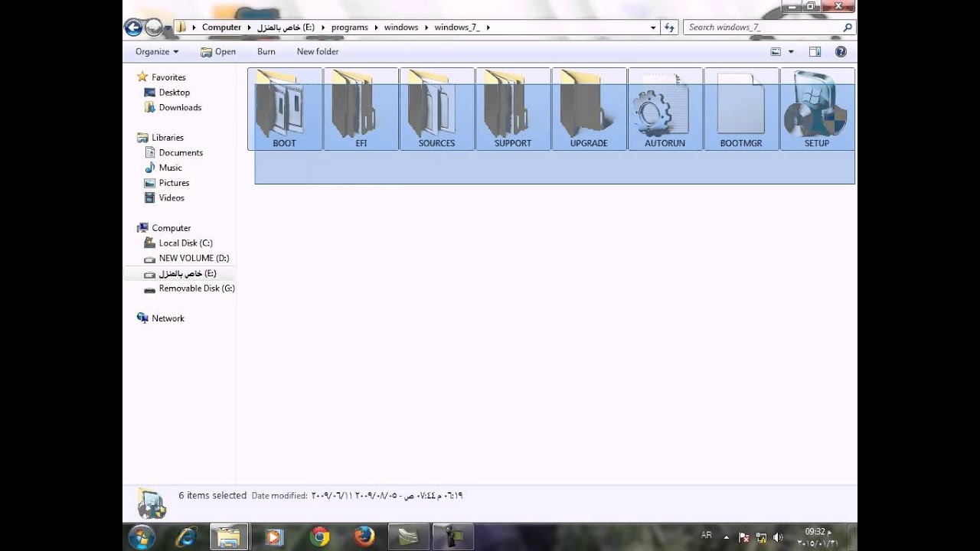Click the Burn toolbar button
The image size is (980, 551).
pos(266,51)
